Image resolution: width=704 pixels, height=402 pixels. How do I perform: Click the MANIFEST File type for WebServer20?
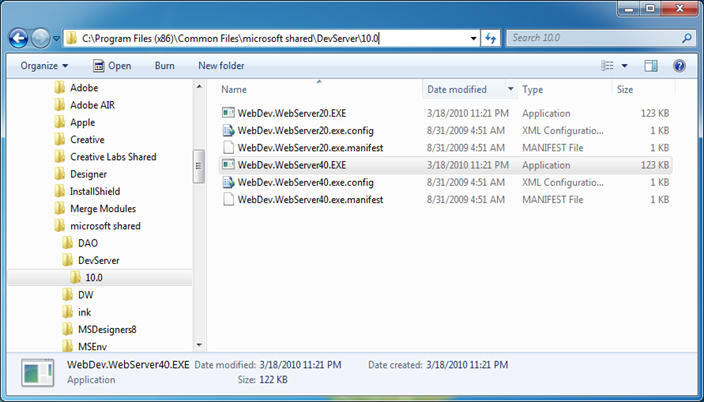[x=552, y=148]
